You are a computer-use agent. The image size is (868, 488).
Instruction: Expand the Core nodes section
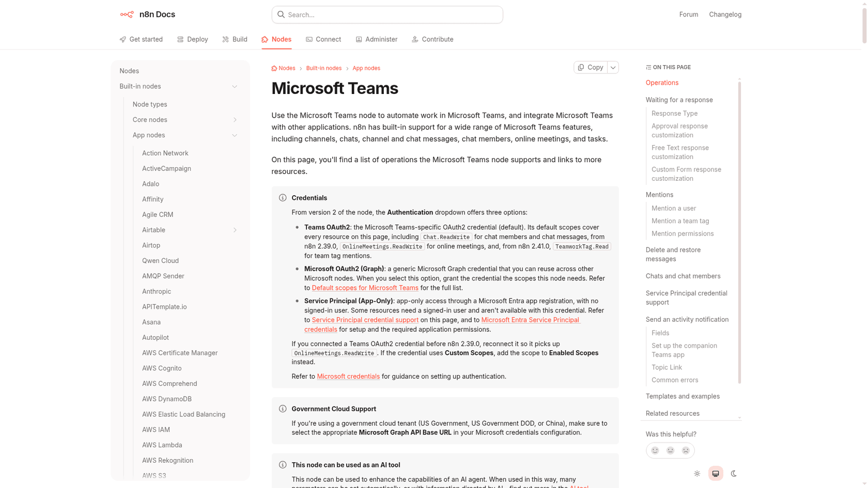(x=235, y=120)
